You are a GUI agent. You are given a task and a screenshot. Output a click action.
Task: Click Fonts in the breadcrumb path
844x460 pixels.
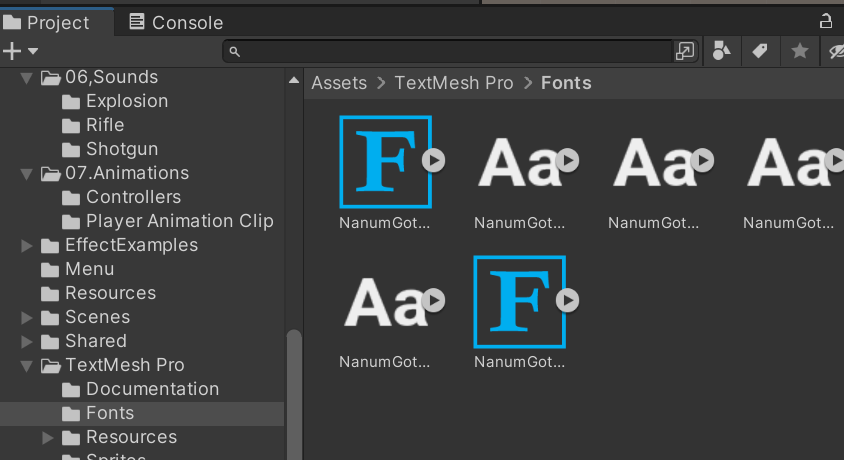point(566,83)
